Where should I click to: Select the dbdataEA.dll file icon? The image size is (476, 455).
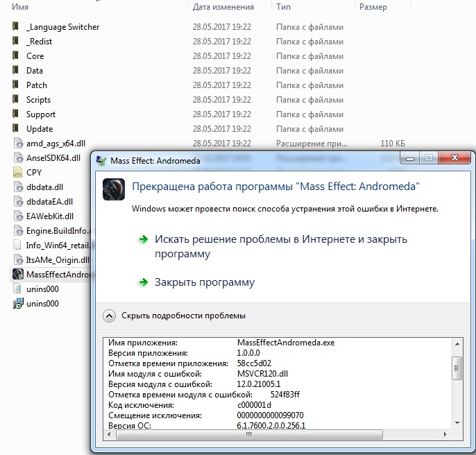click(18, 201)
